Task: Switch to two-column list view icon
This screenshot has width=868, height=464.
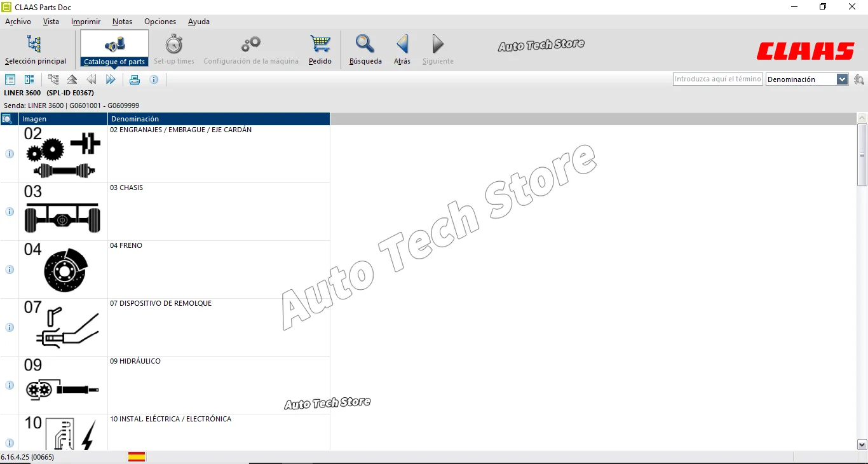Action: (29, 79)
